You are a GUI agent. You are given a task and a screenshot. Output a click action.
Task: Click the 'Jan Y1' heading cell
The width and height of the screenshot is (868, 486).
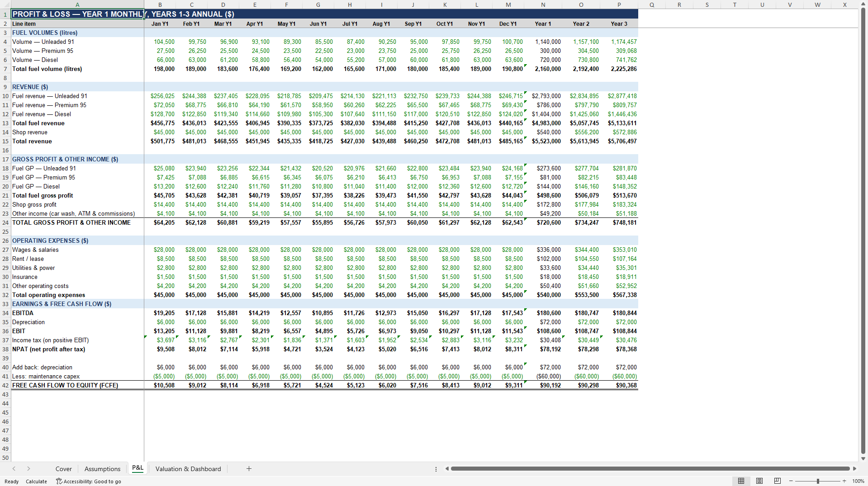tap(160, 24)
